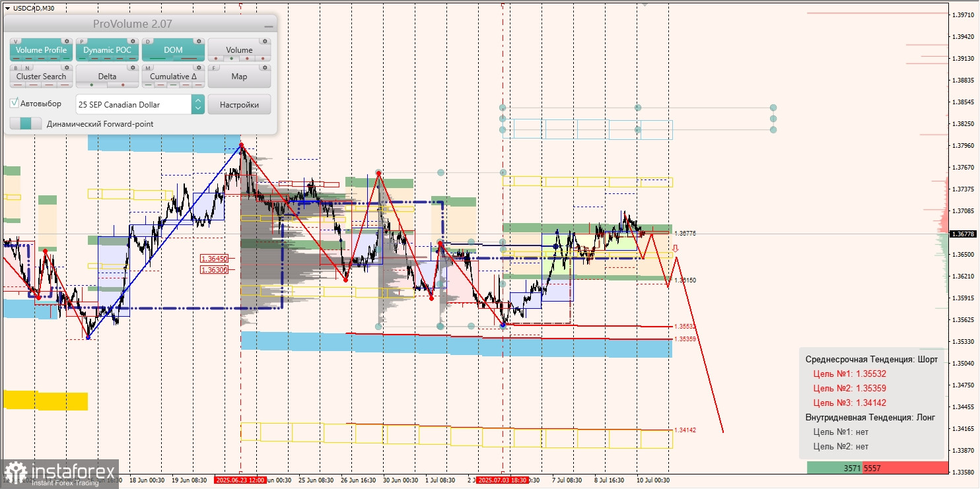The width and height of the screenshot is (980, 489).
Task: Open Cumulative Δ gear settings
Action: [199, 67]
